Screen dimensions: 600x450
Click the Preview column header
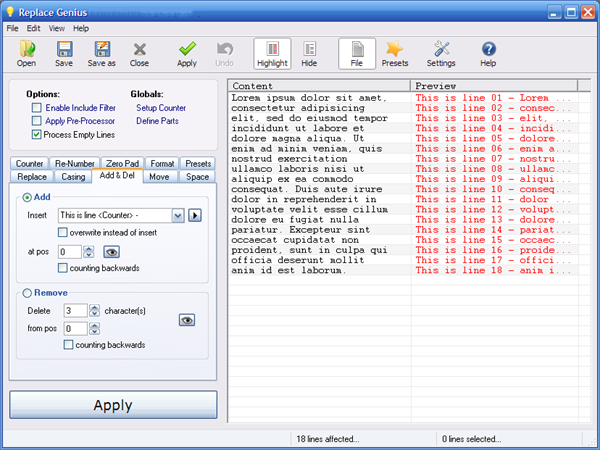pos(494,86)
